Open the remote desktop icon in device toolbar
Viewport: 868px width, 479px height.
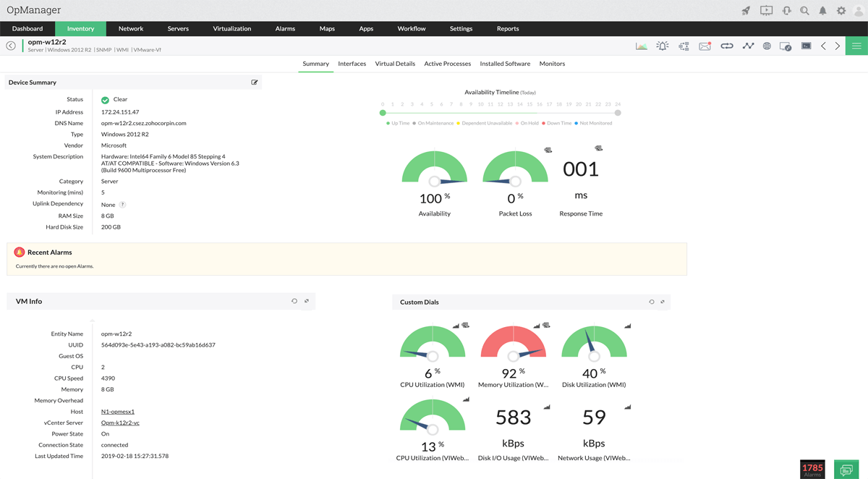785,45
